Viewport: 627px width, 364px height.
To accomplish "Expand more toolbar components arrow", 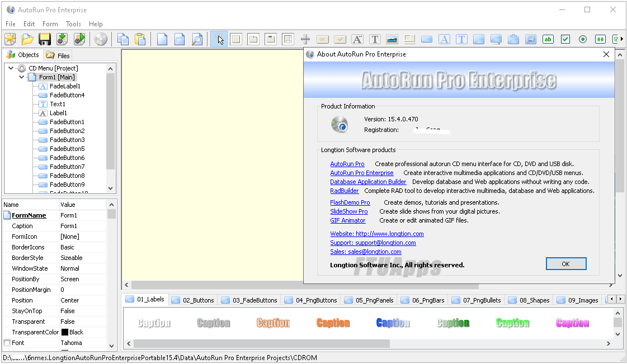I will (622, 39).
